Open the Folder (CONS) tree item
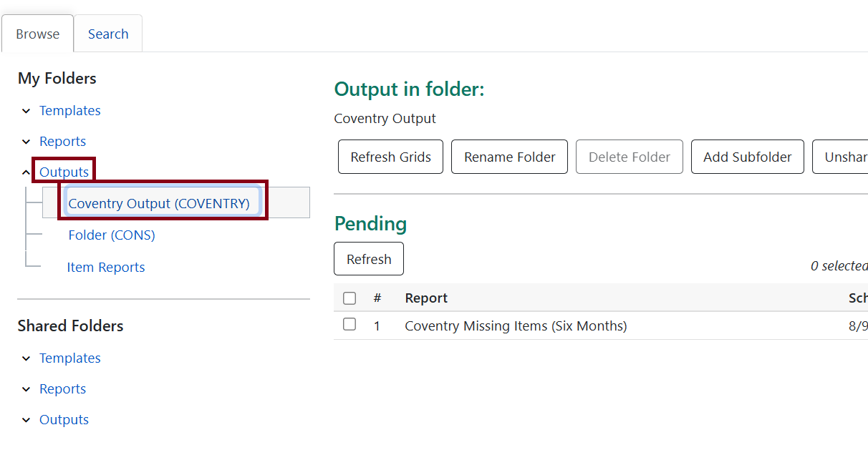Screen dimensions: 868x455 pyautogui.click(x=112, y=235)
